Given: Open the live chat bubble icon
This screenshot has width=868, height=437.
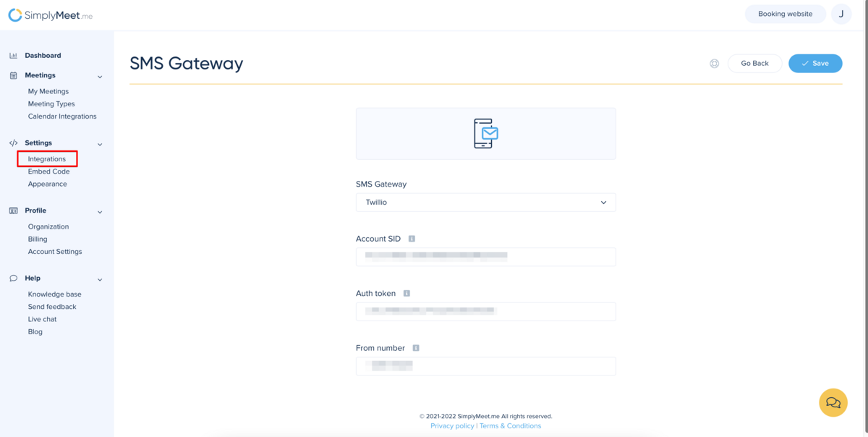Looking at the screenshot, I should (x=833, y=403).
